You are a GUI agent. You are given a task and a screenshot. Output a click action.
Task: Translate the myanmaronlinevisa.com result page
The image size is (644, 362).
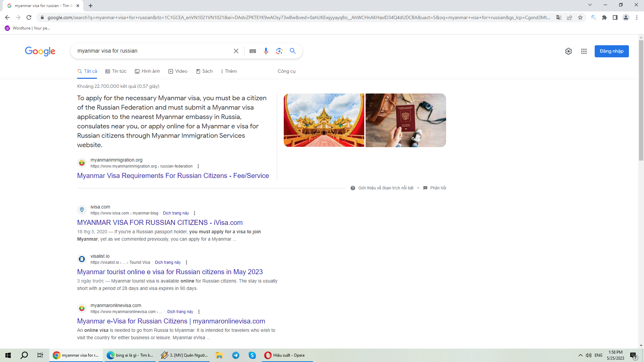180,312
